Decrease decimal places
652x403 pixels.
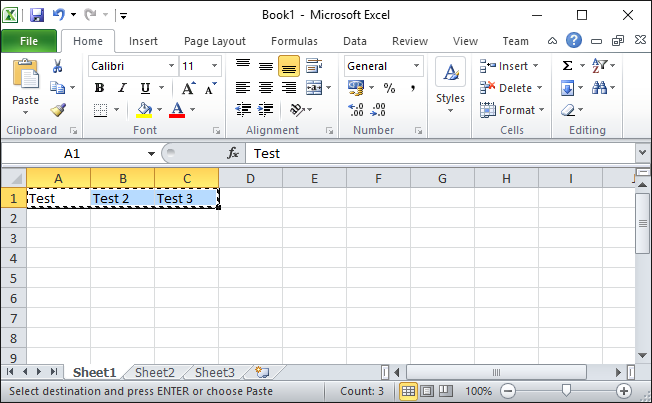tap(378, 110)
